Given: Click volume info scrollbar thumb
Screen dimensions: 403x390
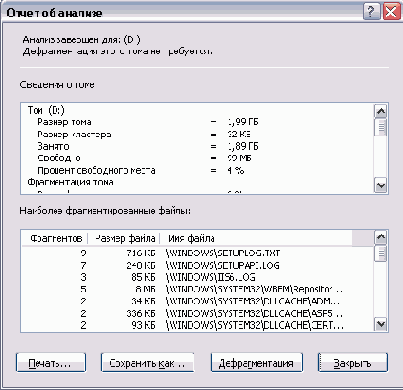Looking at the screenshot, I should click(x=381, y=127).
